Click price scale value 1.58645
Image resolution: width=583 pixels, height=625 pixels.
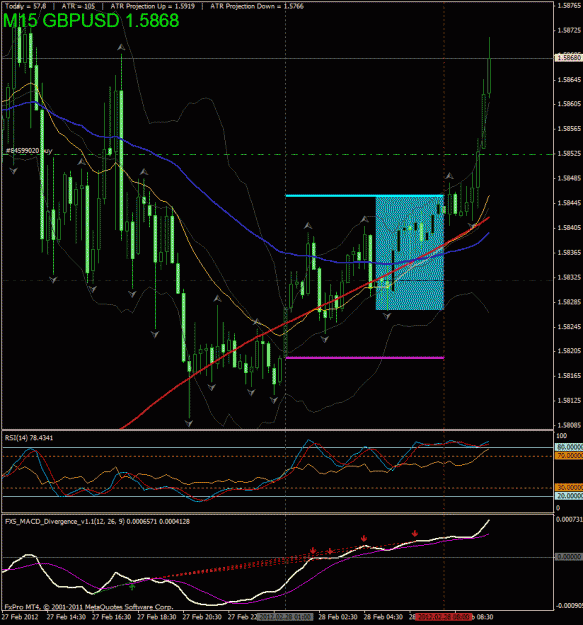click(569, 80)
